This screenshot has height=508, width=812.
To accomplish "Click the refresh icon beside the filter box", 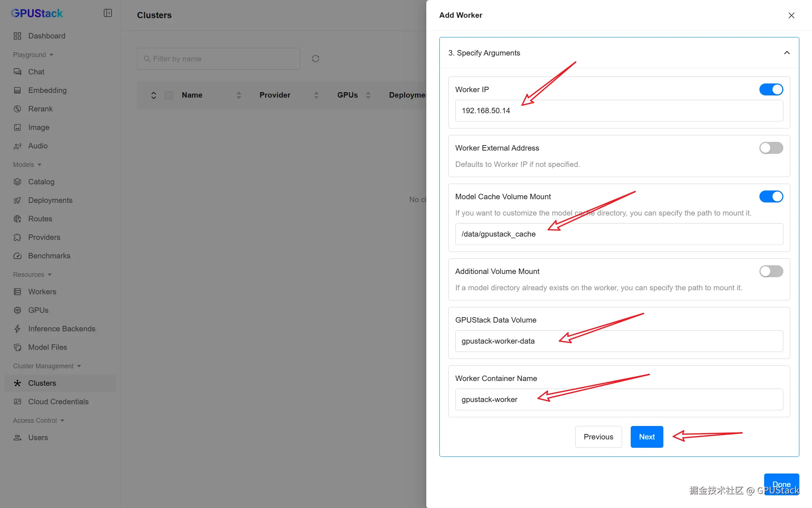I will (x=315, y=59).
